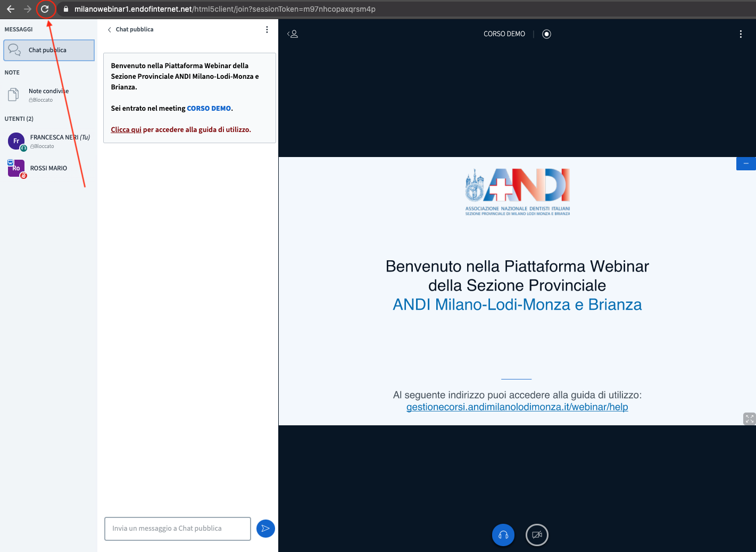
Task: Go forward using the browser forward arrow
Action: pyautogui.click(x=28, y=9)
